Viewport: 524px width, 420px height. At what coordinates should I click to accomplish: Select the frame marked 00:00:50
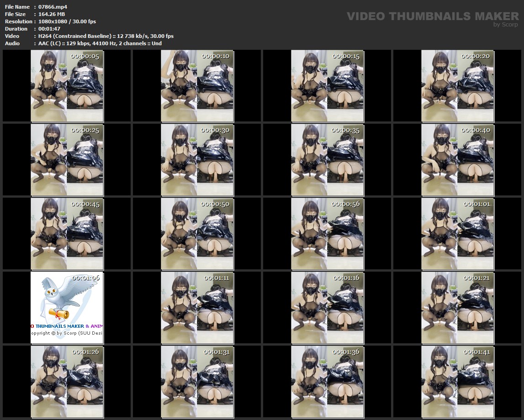197,234
